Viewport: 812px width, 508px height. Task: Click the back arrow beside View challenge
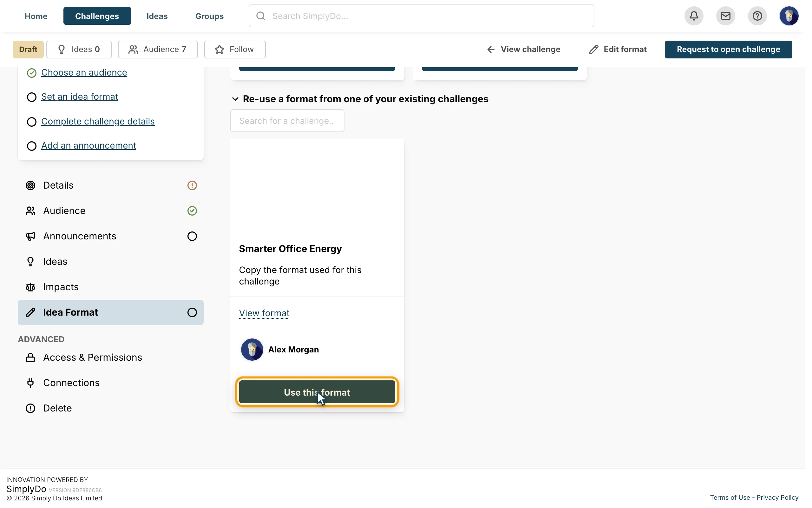(491, 50)
